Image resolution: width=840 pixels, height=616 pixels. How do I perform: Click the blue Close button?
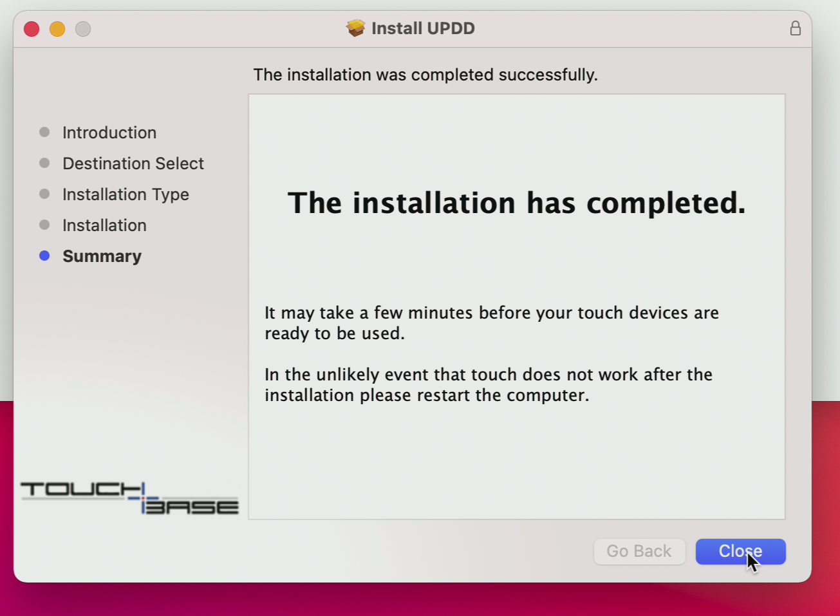pos(740,552)
